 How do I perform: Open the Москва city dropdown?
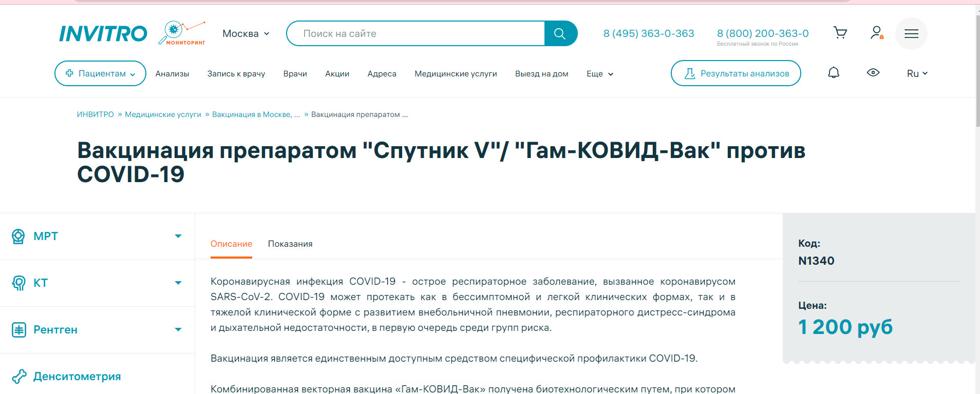point(246,34)
